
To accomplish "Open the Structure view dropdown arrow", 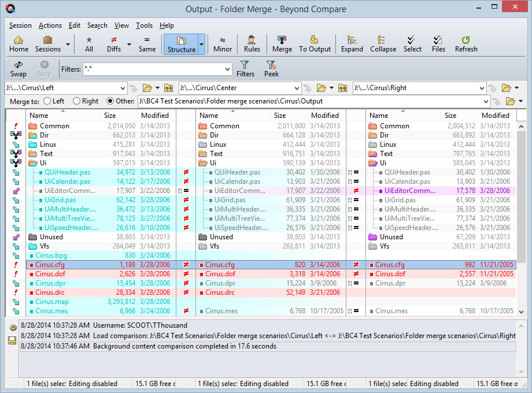I will [201, 43].
